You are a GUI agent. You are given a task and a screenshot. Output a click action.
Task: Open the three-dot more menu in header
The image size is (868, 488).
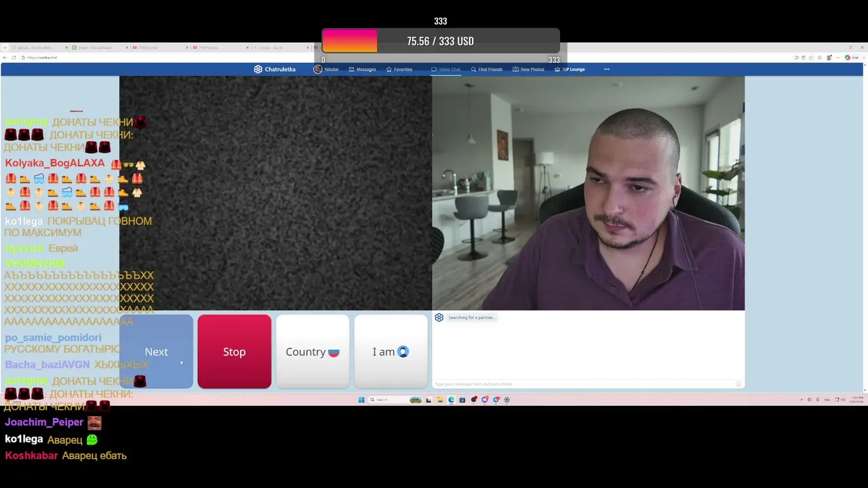coord(607,69)
